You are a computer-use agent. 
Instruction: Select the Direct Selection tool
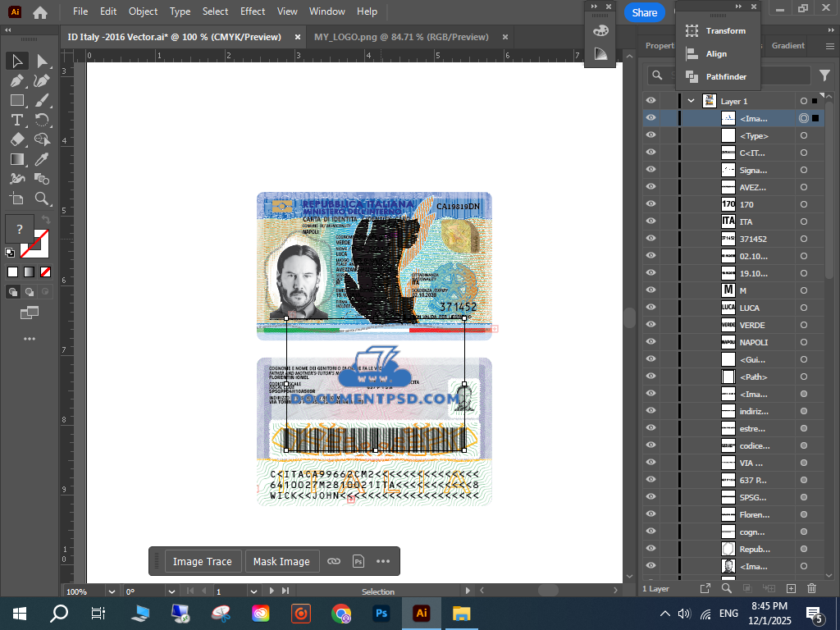[42, 62]
